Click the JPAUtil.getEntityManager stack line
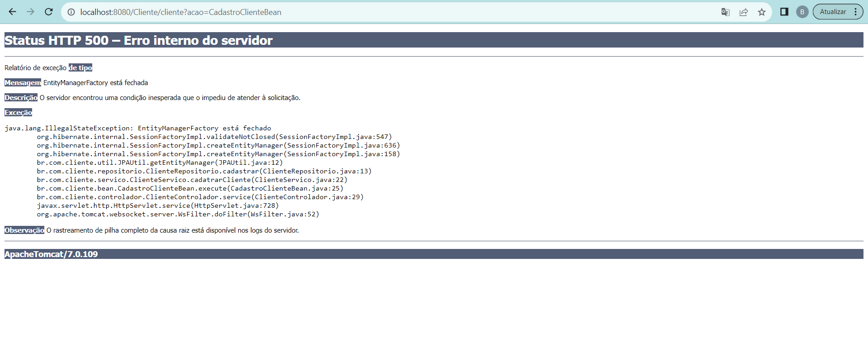The height and width of the screenshot is (344, 868). point(160,162)
